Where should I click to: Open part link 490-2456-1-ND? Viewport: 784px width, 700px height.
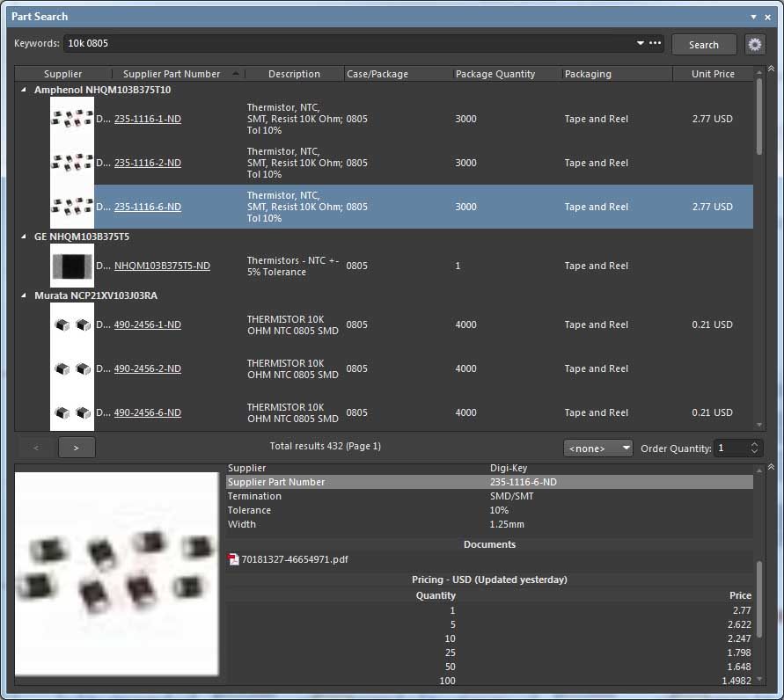147,324
